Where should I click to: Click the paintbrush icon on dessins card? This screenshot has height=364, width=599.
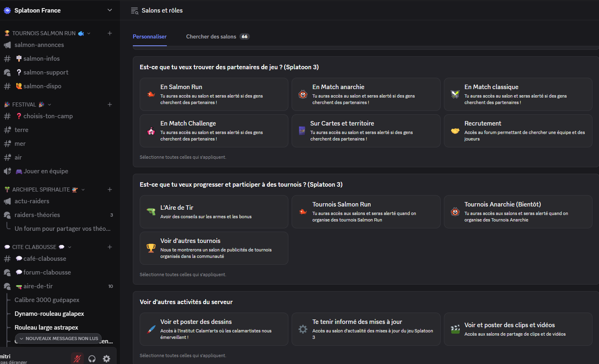pos(151,329)
